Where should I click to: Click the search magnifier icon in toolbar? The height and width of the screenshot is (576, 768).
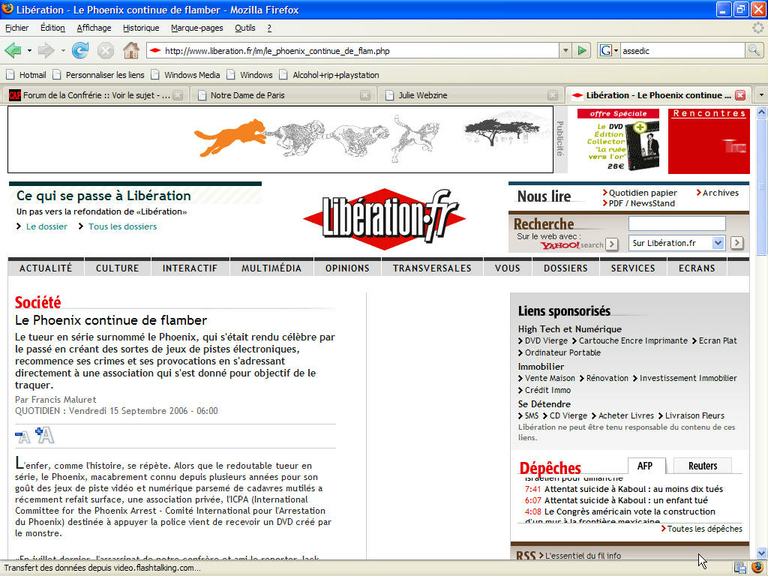754,50
